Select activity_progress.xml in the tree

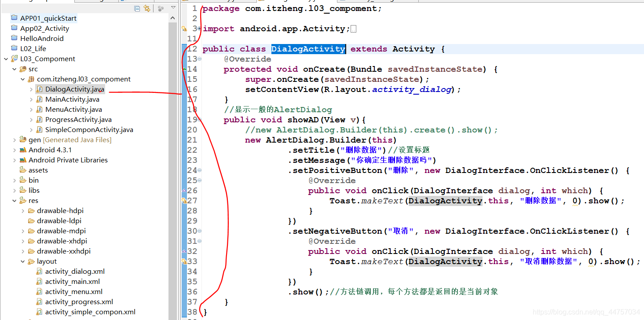(x=79, y=302)
